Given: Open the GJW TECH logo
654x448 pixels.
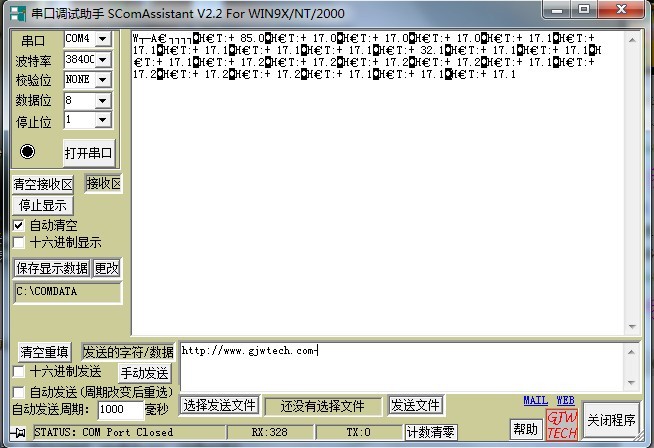Looking at the screenshot, I should (x=562, y=424).
